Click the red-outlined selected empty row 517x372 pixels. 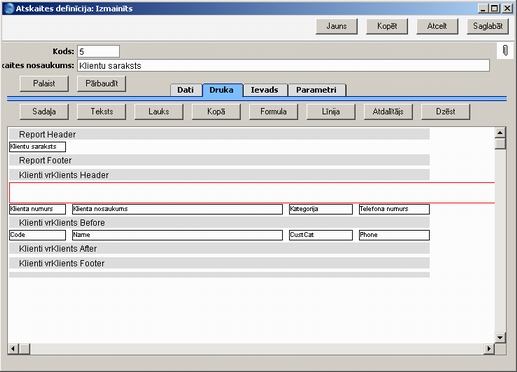[x=252, y=193]
